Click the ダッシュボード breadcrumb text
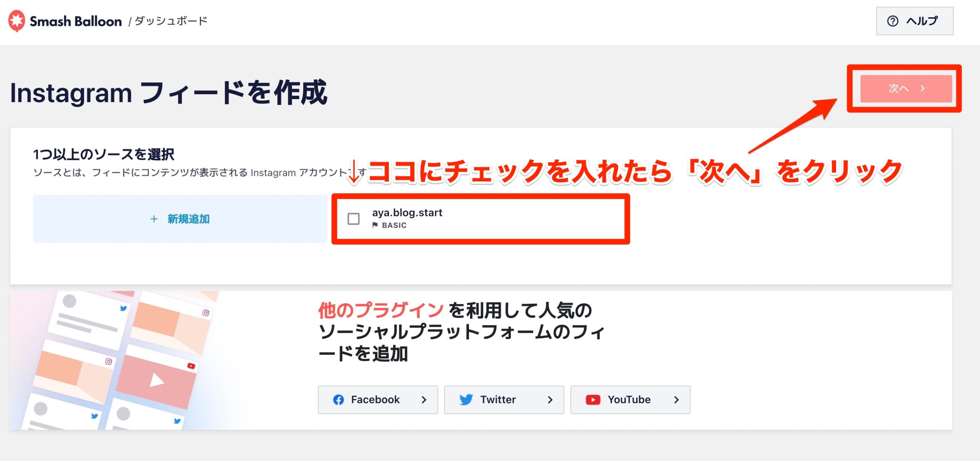The height and width of the screenshot is (461, 980). pos(171,21)
